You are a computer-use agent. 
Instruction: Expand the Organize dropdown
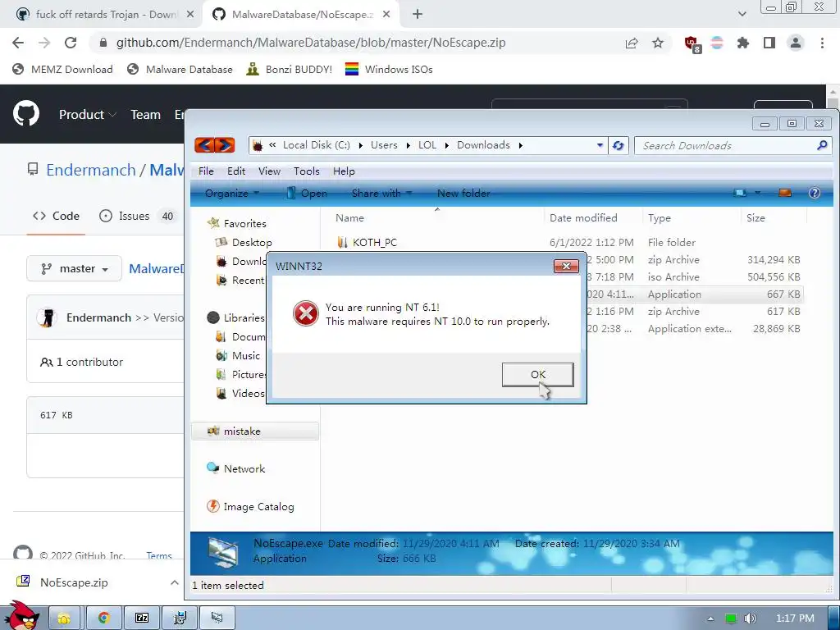coord(232,194)
